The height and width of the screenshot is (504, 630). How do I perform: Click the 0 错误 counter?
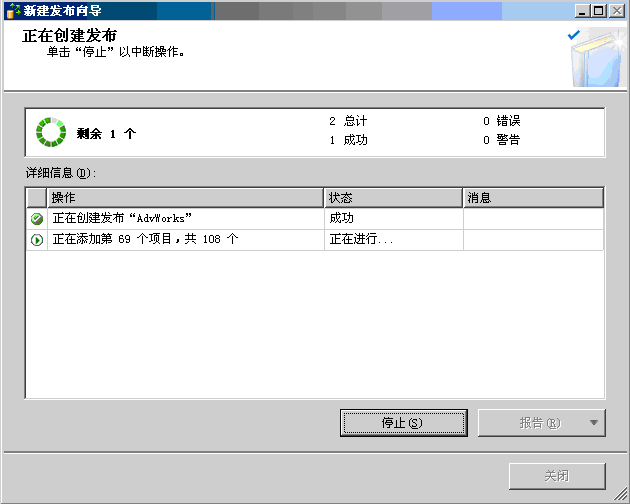point(501,121)
